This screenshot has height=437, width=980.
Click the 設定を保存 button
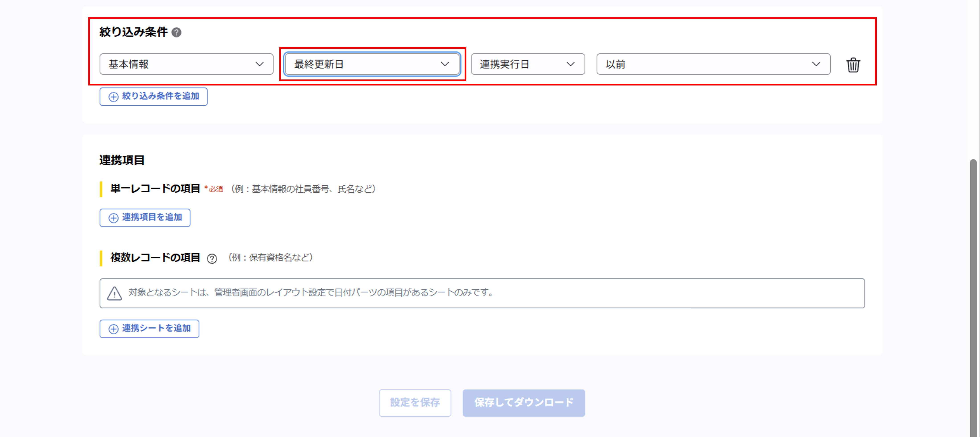[x=415, y=403]
